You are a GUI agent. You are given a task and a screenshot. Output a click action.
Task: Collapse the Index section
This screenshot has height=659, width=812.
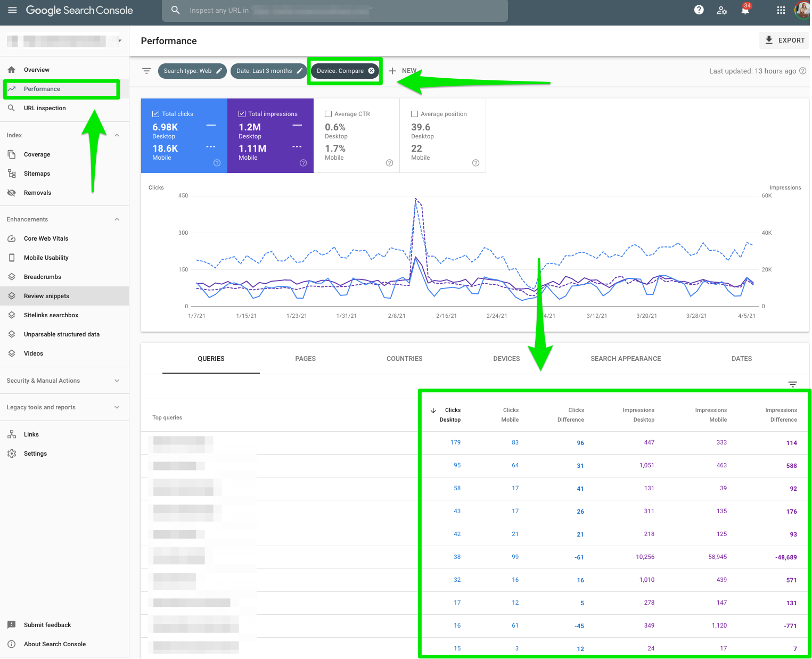[117, 135]
